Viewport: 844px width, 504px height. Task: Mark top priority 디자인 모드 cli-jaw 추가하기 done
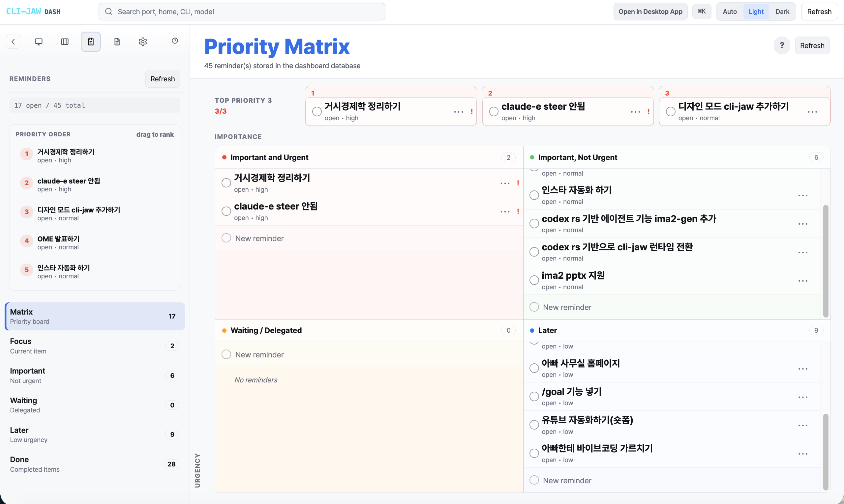point(671,111)
